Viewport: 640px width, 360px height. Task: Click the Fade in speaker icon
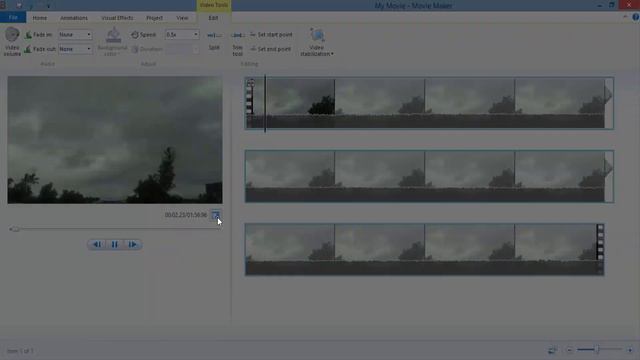point(28,35)
